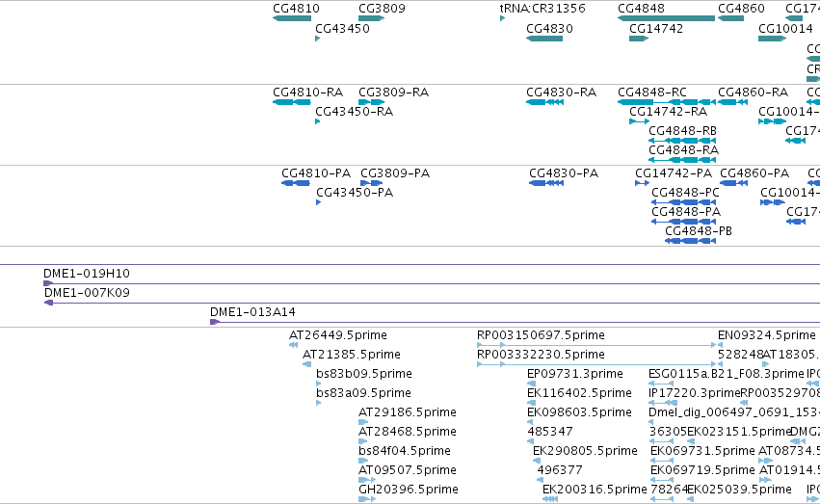This screenshot has height=504, width=820.
Task: Click EST EK069719.5prime label
Action: tap(702, 470)
